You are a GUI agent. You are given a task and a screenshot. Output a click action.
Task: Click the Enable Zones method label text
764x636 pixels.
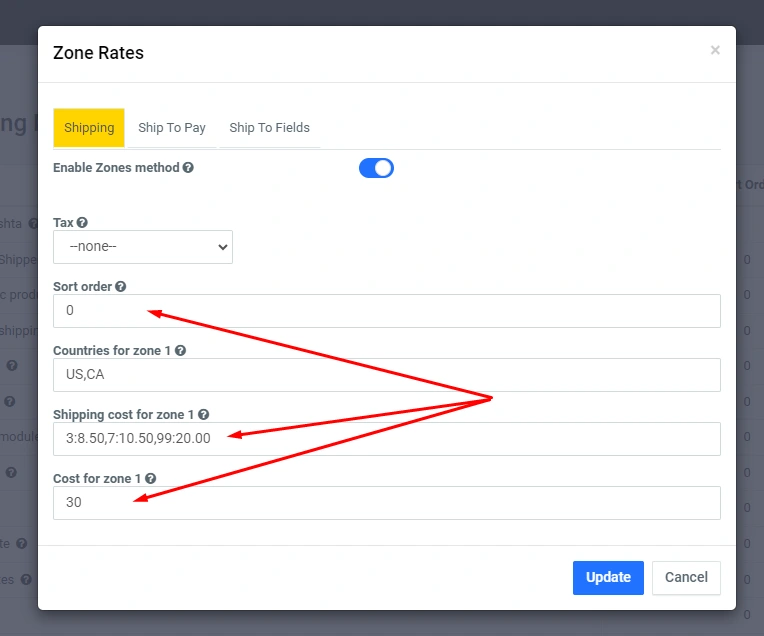tap(116, 168)
